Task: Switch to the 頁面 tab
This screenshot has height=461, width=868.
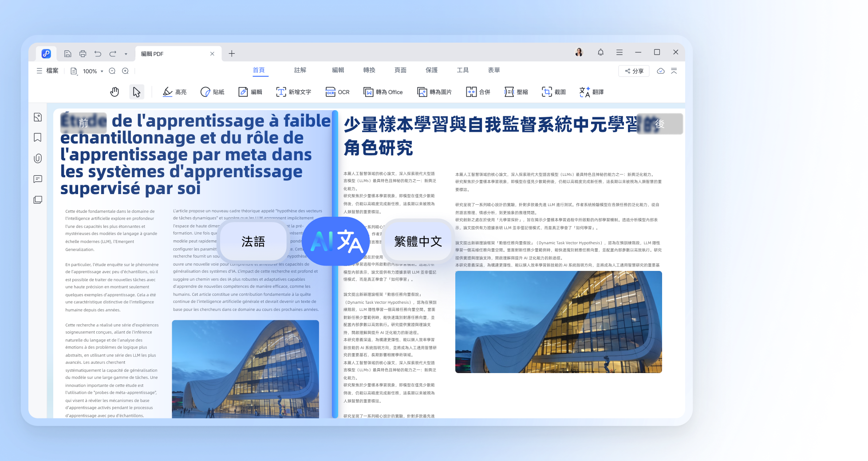Action: point(400,70)
